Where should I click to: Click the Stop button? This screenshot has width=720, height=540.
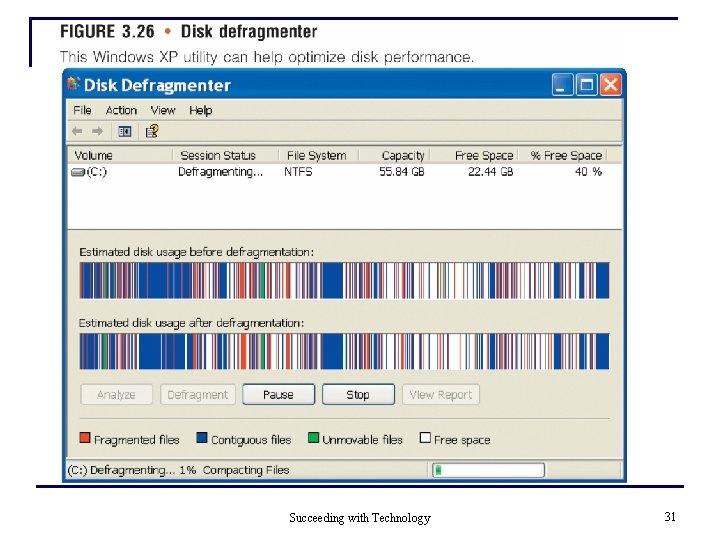[x=358, y=394]
